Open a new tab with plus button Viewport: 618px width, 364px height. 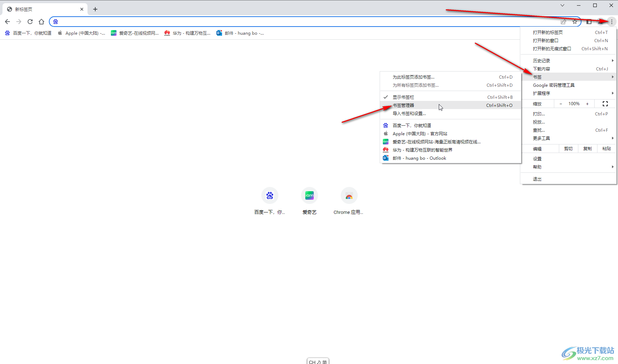point(95,9)
